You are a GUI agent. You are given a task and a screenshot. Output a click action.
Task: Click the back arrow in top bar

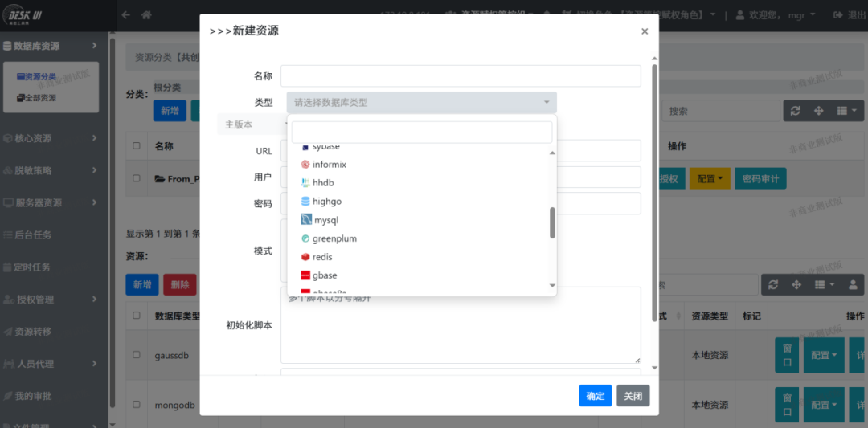click(126, 15)
